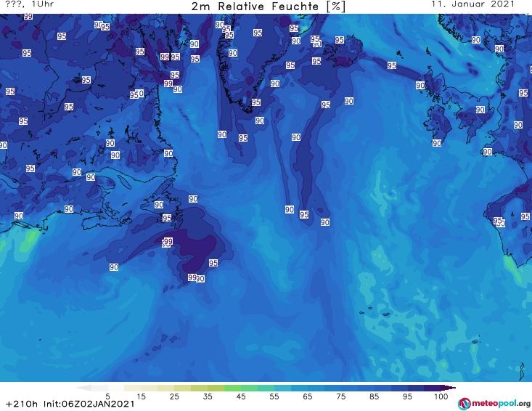Screen dimensions: 532x411
Task: Click the legend tick label '75'
Action: [340, 396]
